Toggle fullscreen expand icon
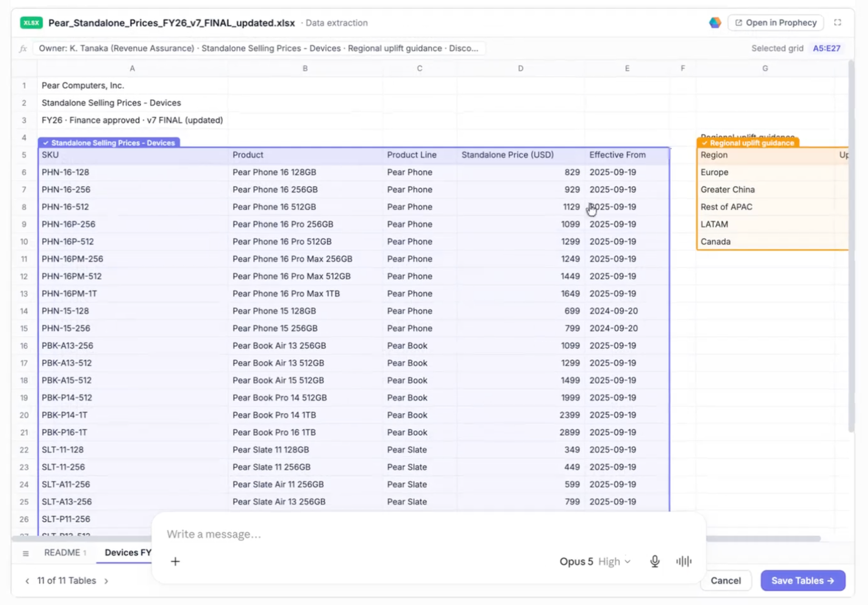This screenshot has height=605, width=868. (837, 23)
